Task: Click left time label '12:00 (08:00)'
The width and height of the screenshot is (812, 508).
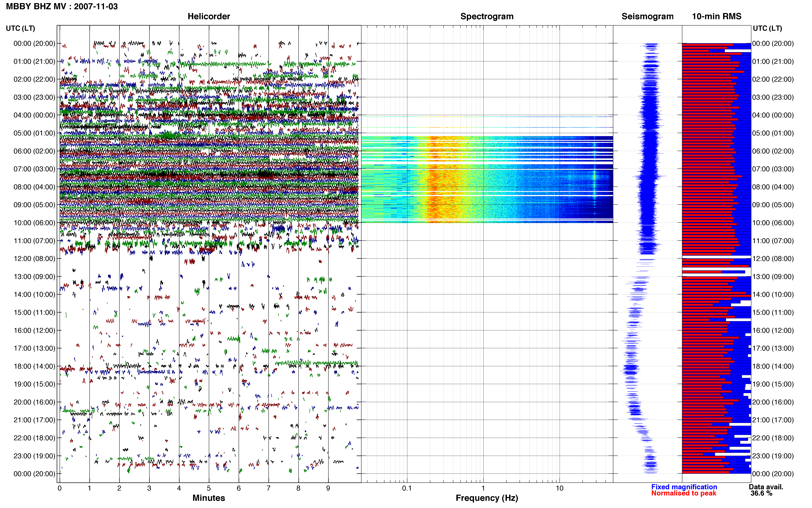Action: 34,258
